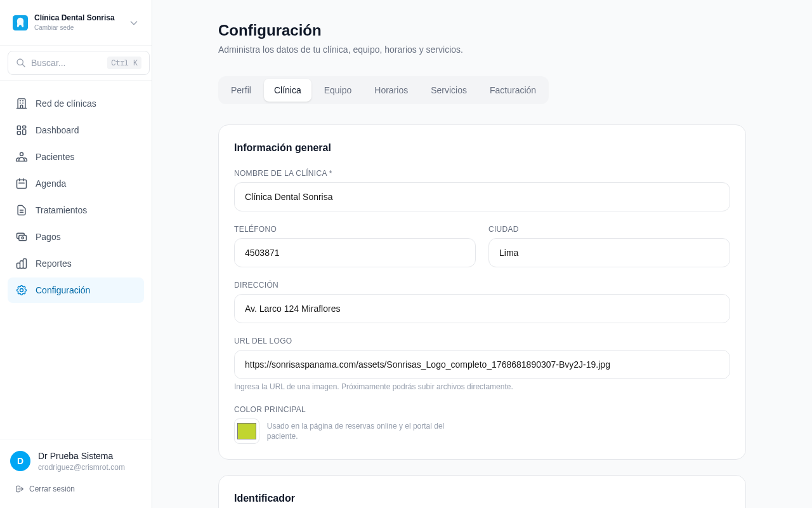Switch to the Perfil tab
812x508 pixels.
coord(241,90)
